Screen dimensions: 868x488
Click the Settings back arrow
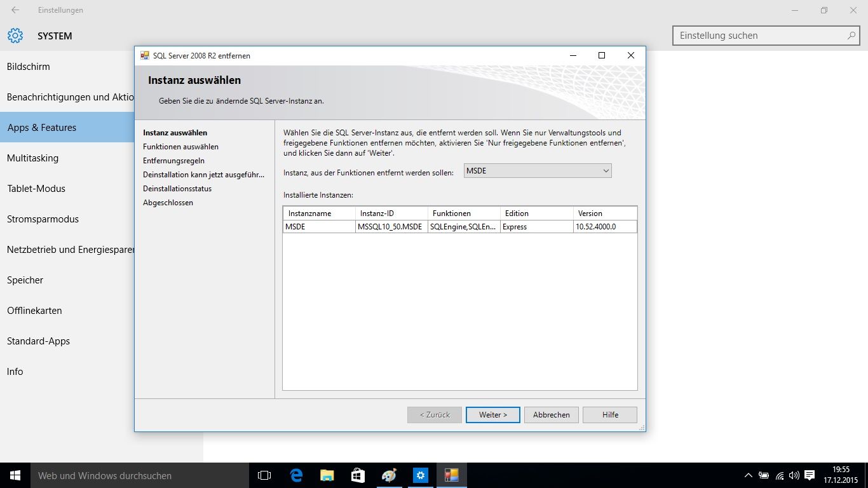point(15,10)
